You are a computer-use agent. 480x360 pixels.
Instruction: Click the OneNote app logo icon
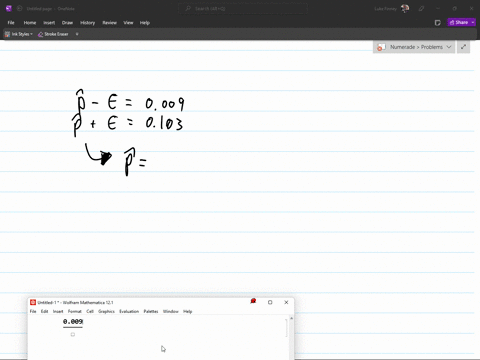[9, 9]
